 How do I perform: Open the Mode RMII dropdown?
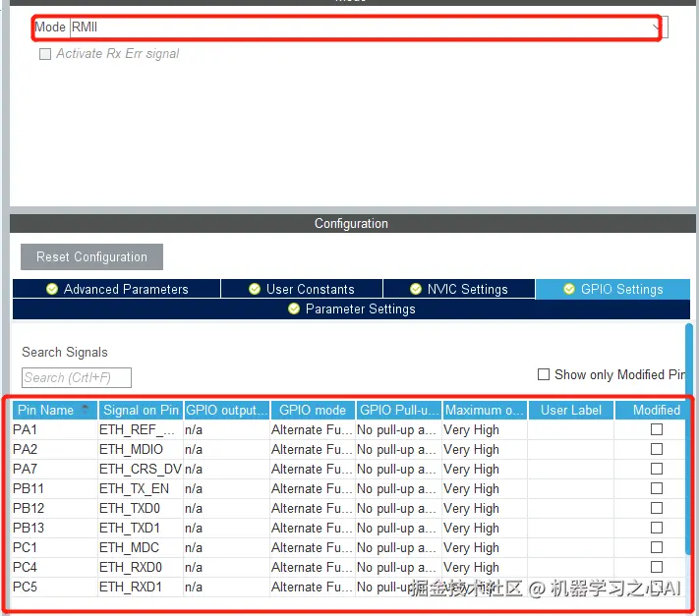pos(369,28)
